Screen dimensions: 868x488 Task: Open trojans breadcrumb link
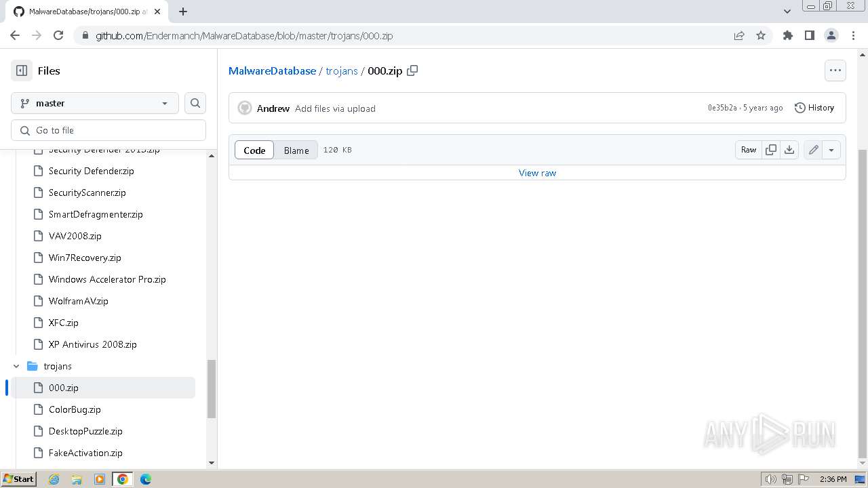click(342, 70)
